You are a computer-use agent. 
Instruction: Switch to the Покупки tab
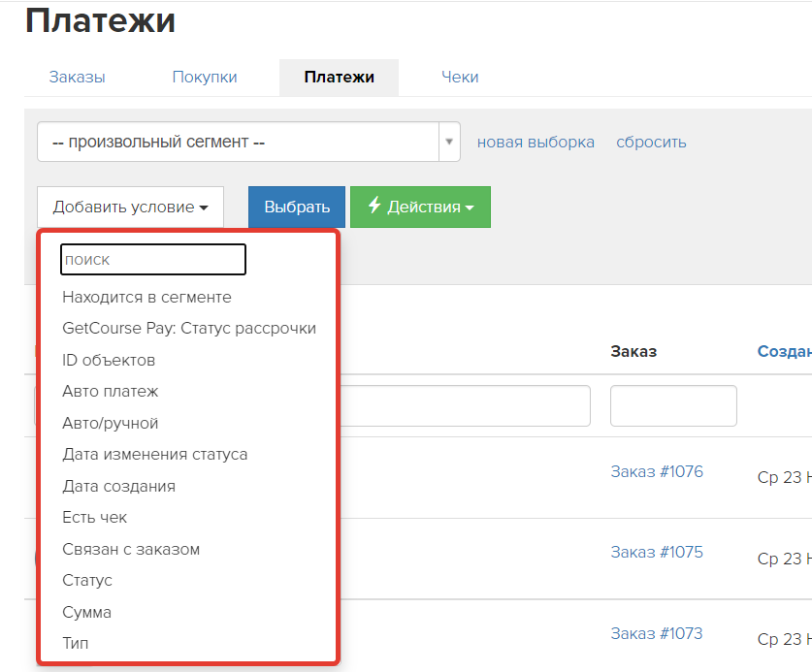tap(205, 78)
